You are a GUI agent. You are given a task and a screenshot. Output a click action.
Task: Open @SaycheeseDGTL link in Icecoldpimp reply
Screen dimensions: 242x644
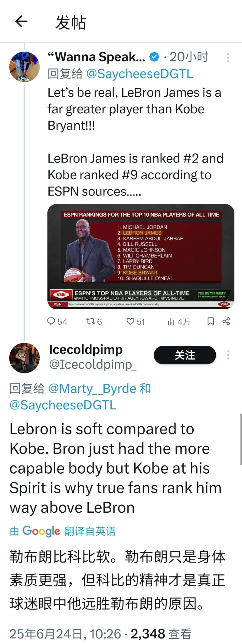click(63, 405)
